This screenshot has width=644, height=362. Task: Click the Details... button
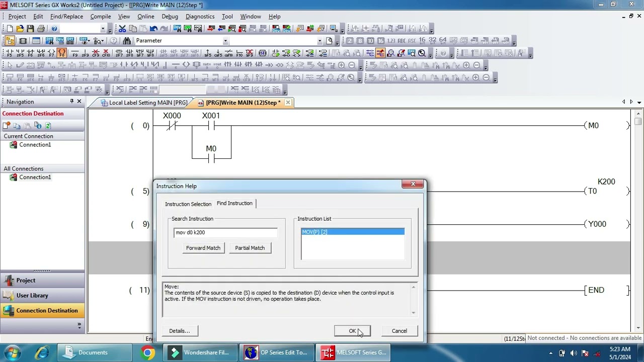(180, 331)
